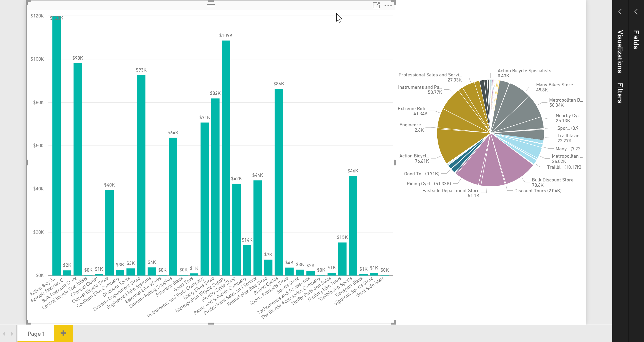Click the left-middle resize handle of bar chart
This screenshot has height=342, width=644.
pos(27,163)
